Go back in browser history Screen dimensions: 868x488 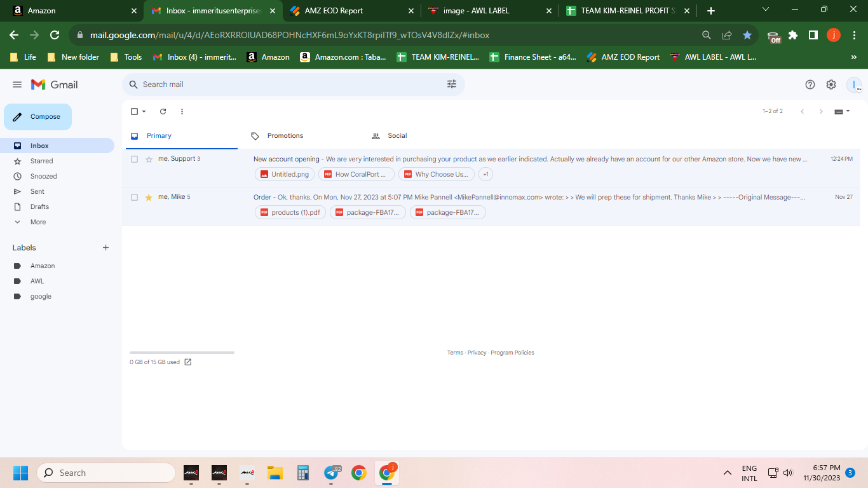pos(14,35)
